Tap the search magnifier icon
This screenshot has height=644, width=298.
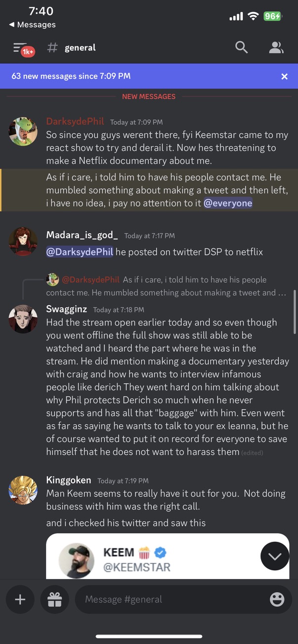tap(241, 47)
